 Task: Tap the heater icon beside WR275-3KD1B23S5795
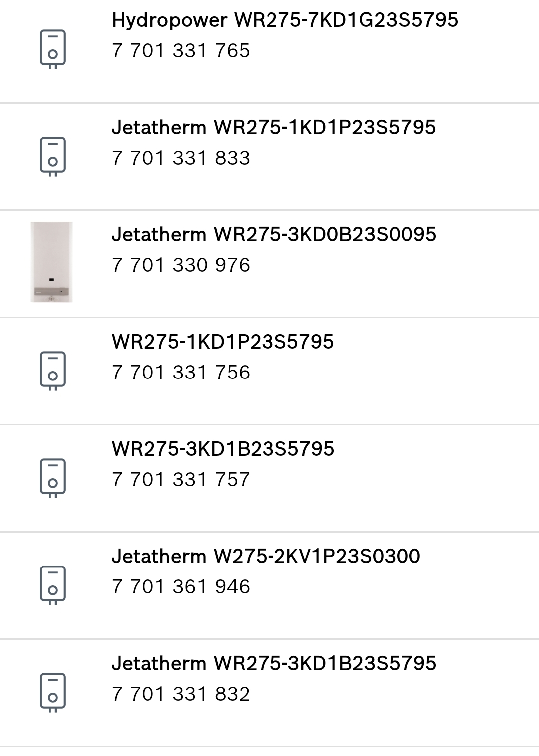(53, 478)
